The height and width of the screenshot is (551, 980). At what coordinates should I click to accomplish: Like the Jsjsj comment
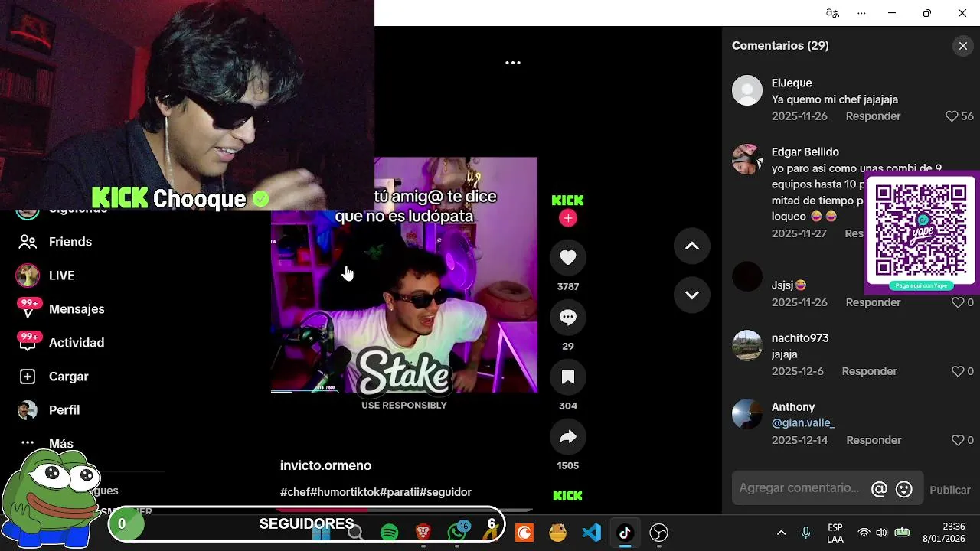click(957, 302)
